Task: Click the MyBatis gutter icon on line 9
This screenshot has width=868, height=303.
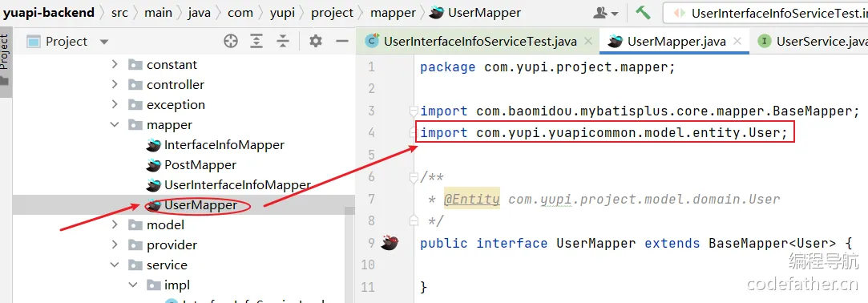Action: (x=390, y=243)
